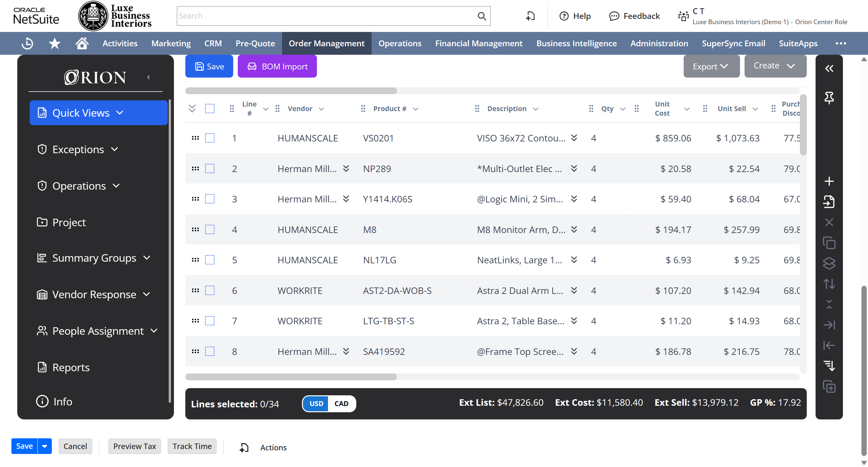This screenshot has width=868, height=467.
Task: Open the Financial Management menu
Action: pyautogui.click(x=478, y=43)
